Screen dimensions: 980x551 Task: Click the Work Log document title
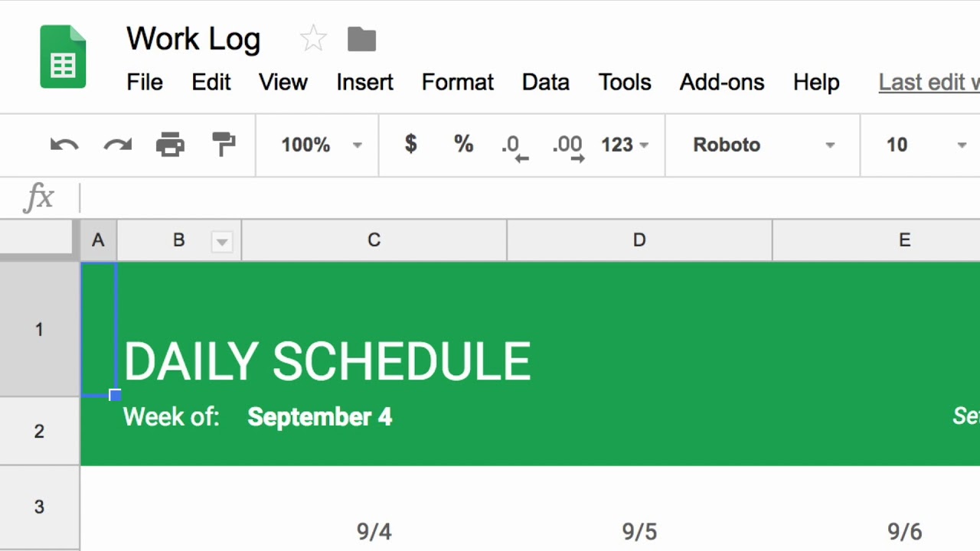click(x=194, y=40)
